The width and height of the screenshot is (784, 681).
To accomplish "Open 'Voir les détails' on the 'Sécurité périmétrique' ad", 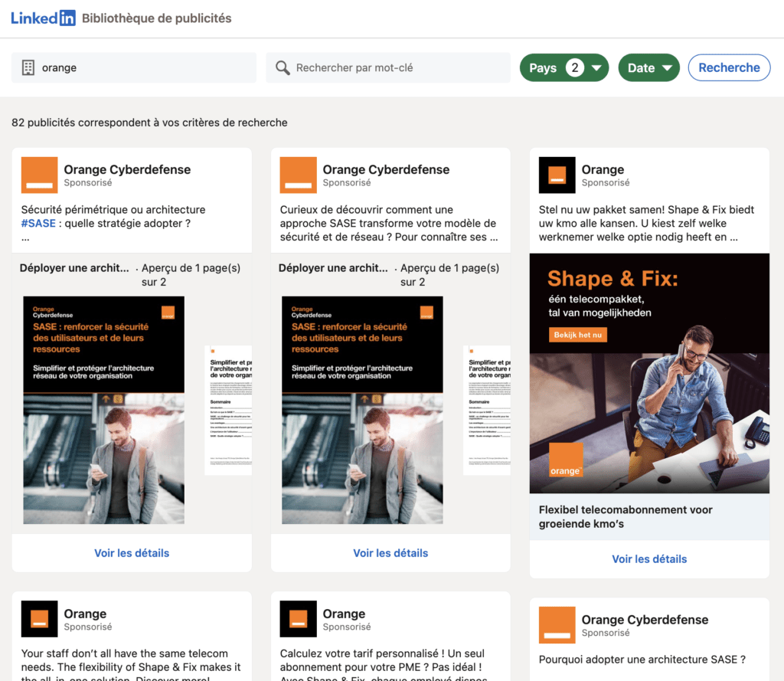I will (132, 553).
